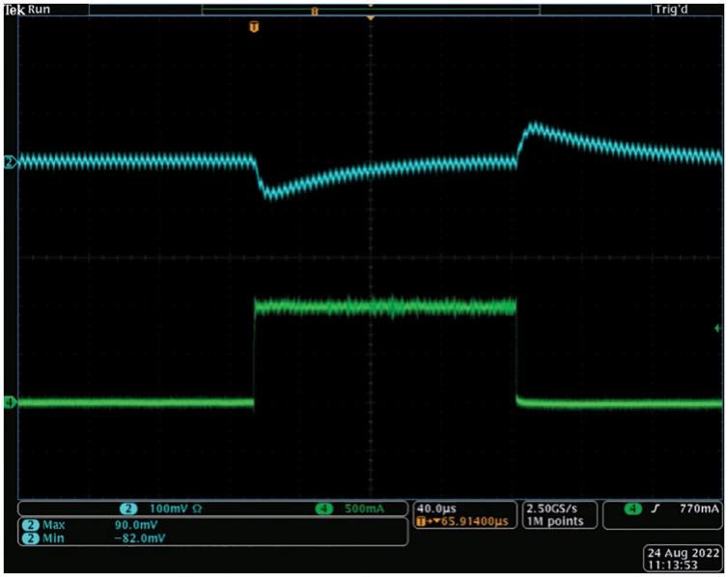
Task: Select the orange trigger position marker above waveform
Action: pyautogui.click(x=254, y=28)
